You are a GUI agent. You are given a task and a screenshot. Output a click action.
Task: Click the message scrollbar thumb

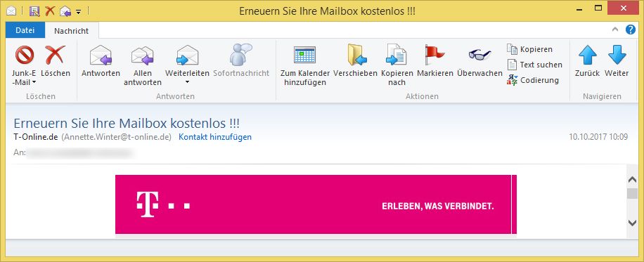633,193
